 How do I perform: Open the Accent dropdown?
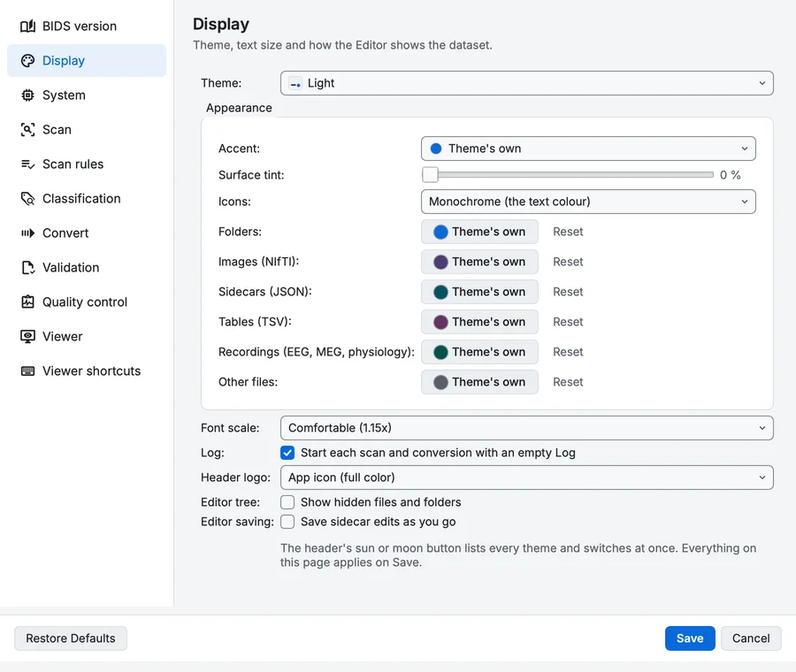pyautogui.click(x=588, y=149)
